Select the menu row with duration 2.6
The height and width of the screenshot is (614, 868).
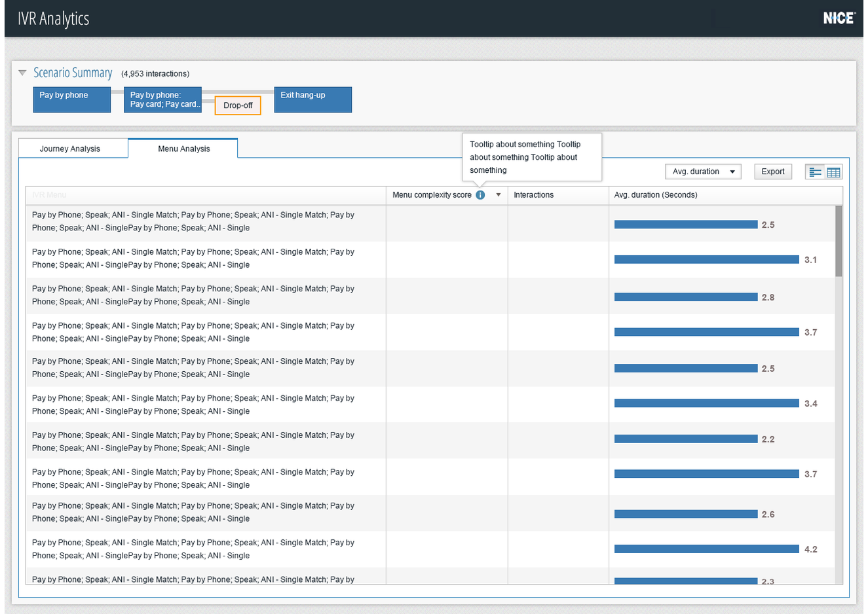pyautogui.click(x=430, y=513)
